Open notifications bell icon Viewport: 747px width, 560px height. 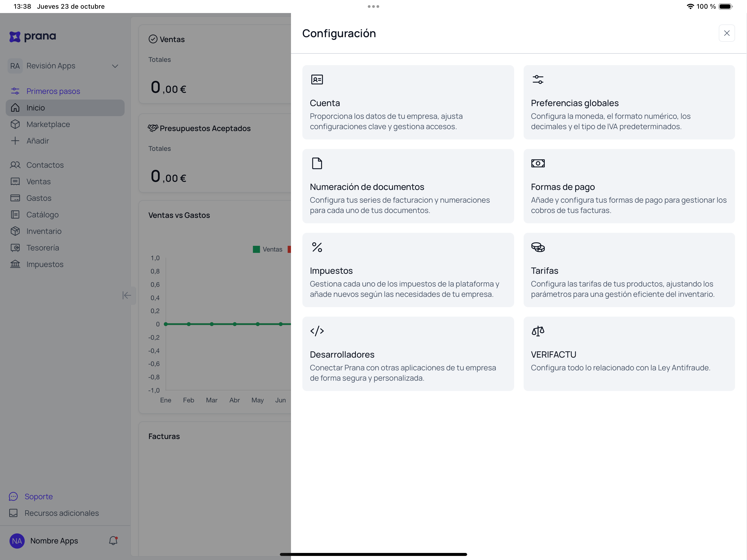tap(113, 540)
